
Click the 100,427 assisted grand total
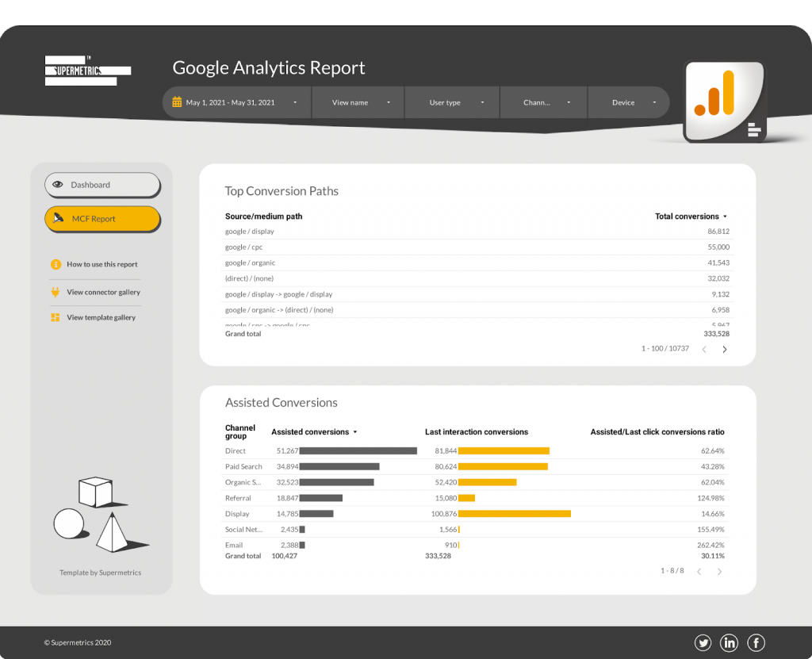[x=285, y=556]
